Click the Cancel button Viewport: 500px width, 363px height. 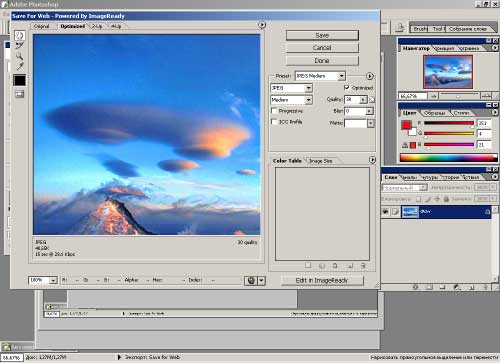point(322,48)
